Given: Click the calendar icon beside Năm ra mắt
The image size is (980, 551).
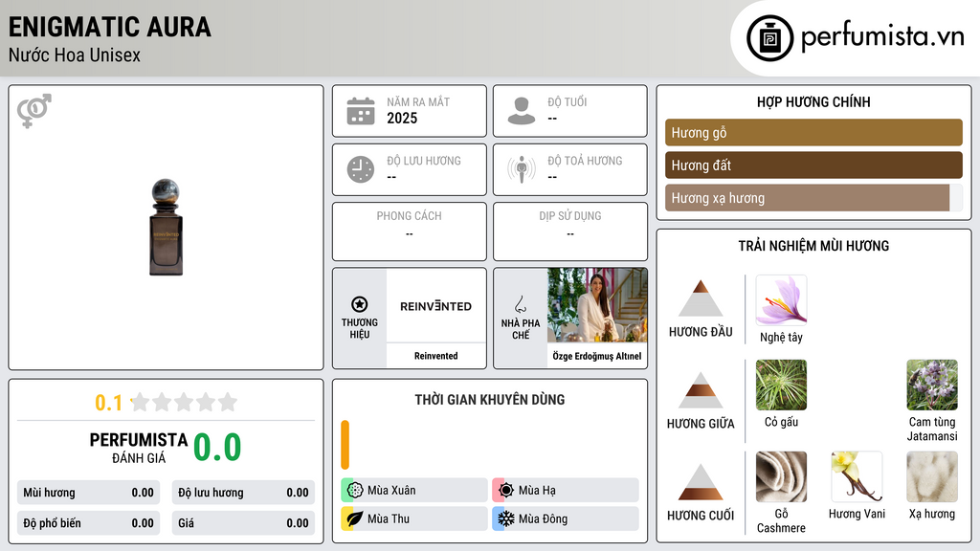Looking at the screenshot, I should (x=361, y=111).
